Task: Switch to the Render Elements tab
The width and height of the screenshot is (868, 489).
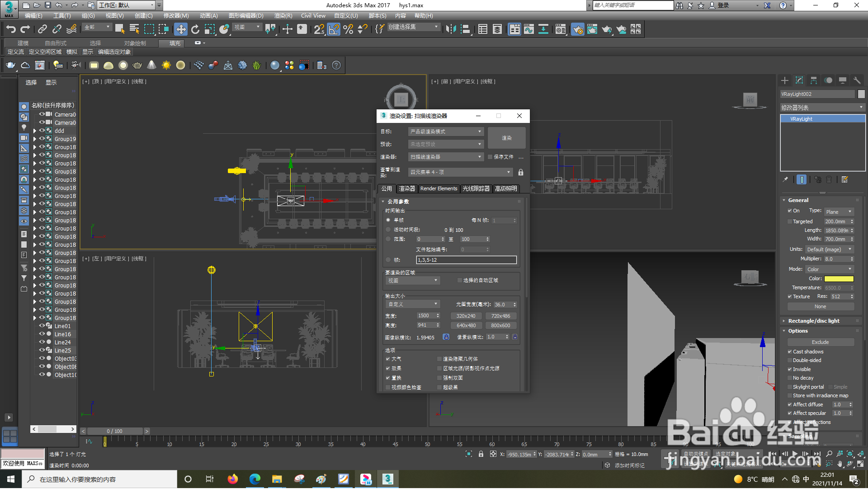Action: pyautogui.click(x=439, y=189)
